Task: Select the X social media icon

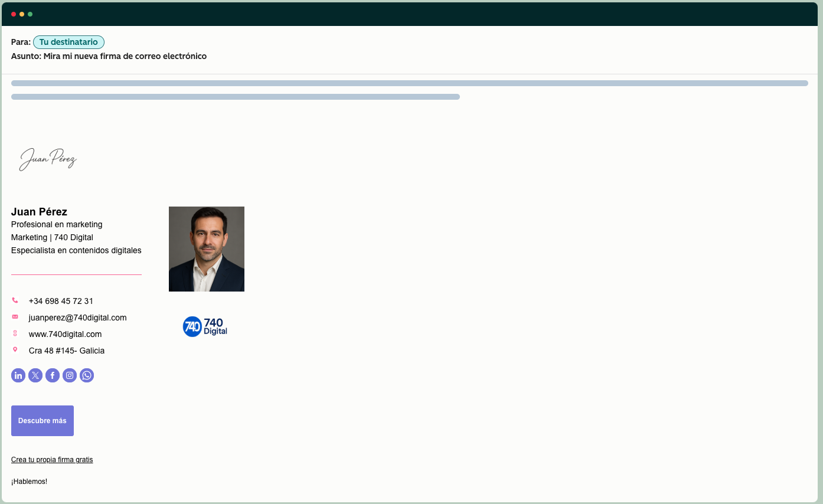Action: point(35,375)
